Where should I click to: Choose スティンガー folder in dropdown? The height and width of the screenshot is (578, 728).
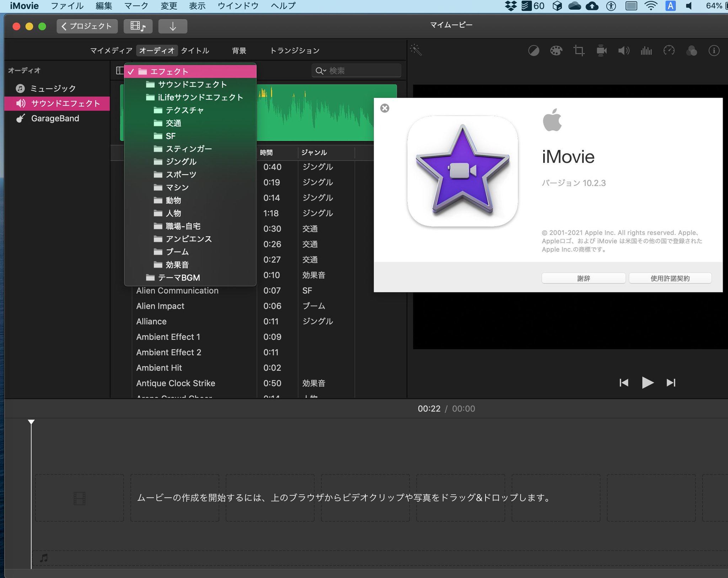coord(190,148)
